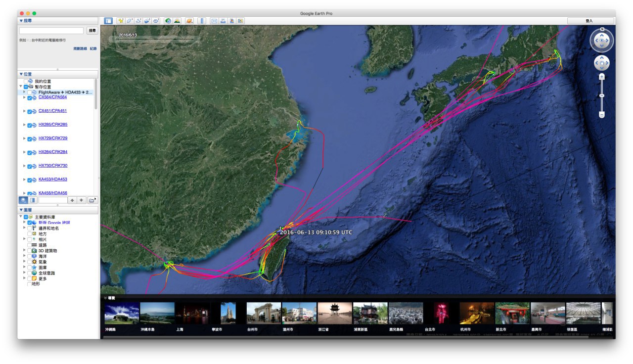This screenshot has width=633, height=364.
Task: Zoom in with the plus button
Action: point(602,77)
